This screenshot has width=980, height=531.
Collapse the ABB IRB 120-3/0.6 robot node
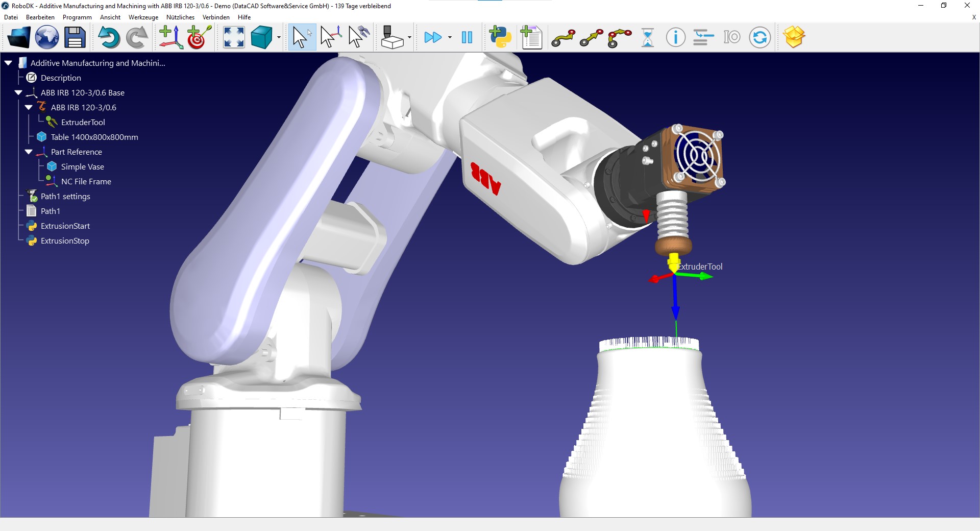pyautogui.click(x=29, y=107)
